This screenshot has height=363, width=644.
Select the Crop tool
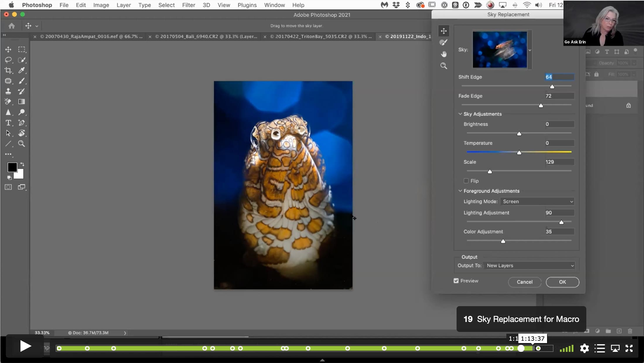click(8, 70)
